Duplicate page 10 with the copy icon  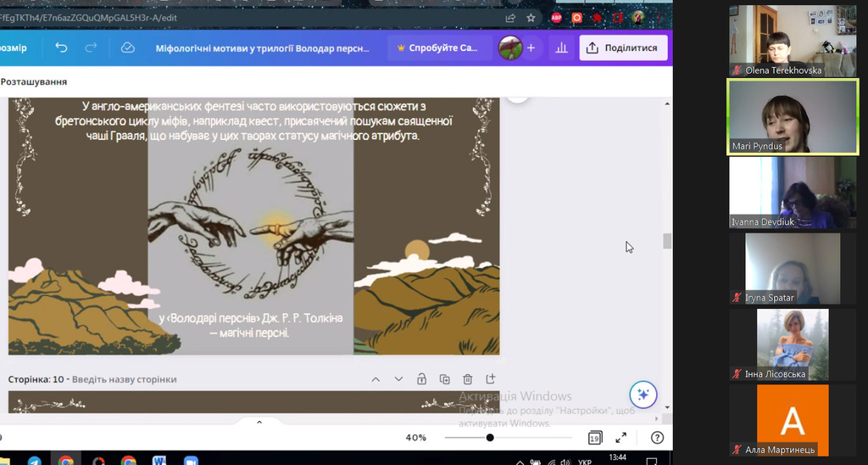[444, 379]
